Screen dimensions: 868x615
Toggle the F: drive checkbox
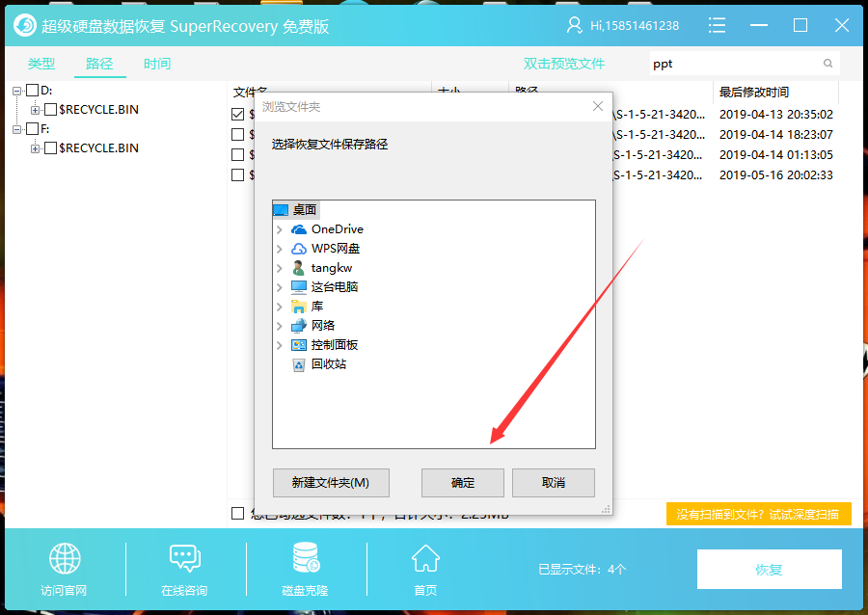click(x=33, y=129)
